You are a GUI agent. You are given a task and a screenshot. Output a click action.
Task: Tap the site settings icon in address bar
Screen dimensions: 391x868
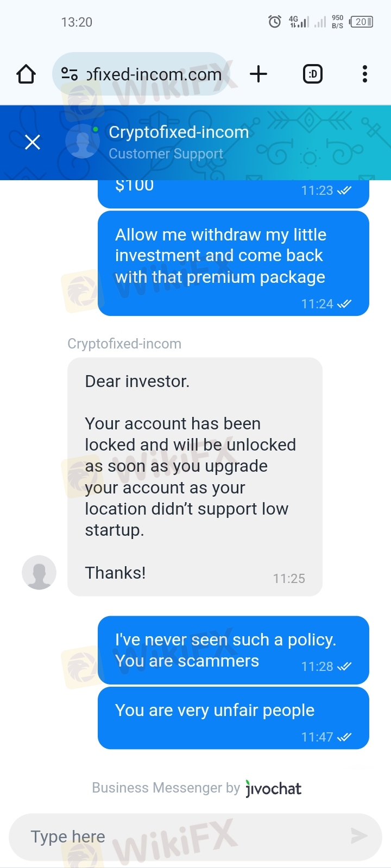point(70,74)
